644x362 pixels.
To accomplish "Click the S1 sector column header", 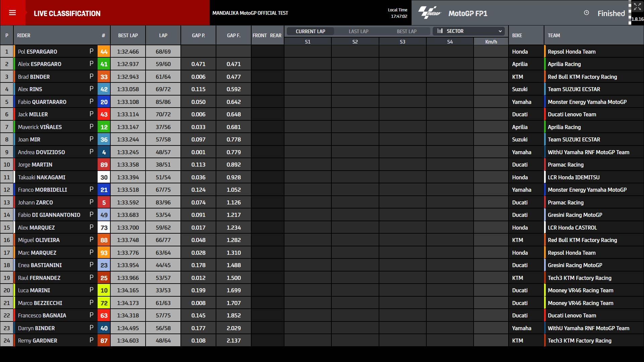I will click(308, 42).
